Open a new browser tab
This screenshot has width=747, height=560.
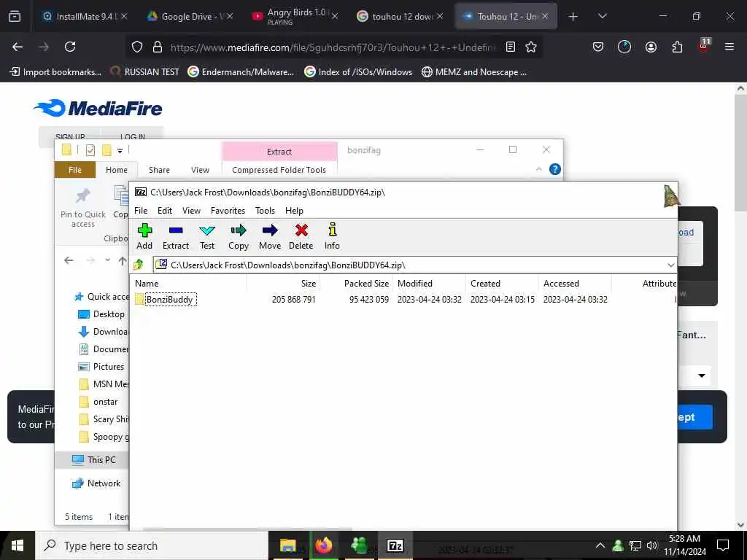pos(573,17)
